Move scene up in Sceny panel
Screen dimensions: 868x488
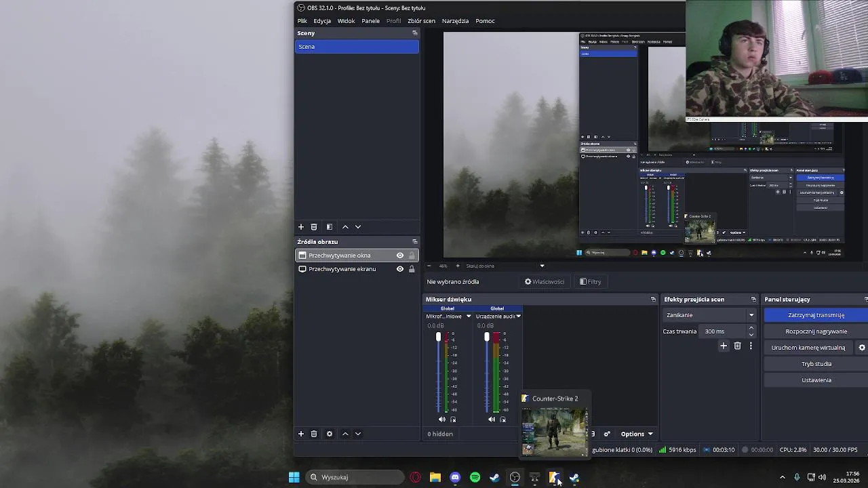345,227
